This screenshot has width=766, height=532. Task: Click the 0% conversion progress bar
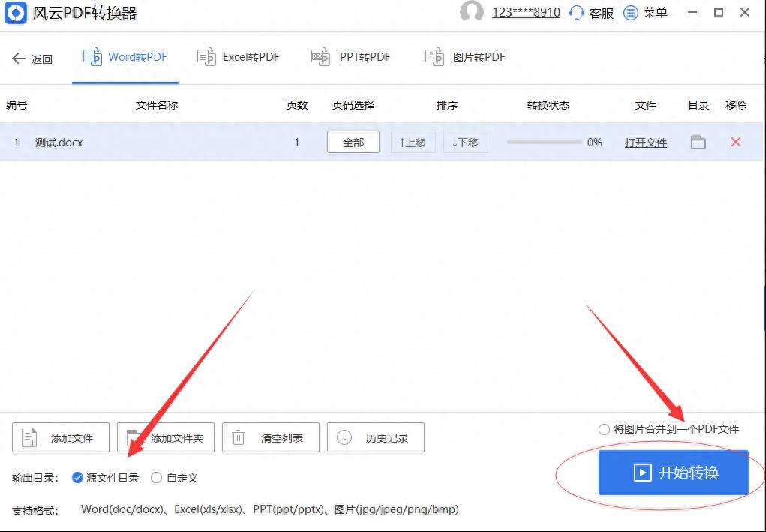click(x=545, y=142)
